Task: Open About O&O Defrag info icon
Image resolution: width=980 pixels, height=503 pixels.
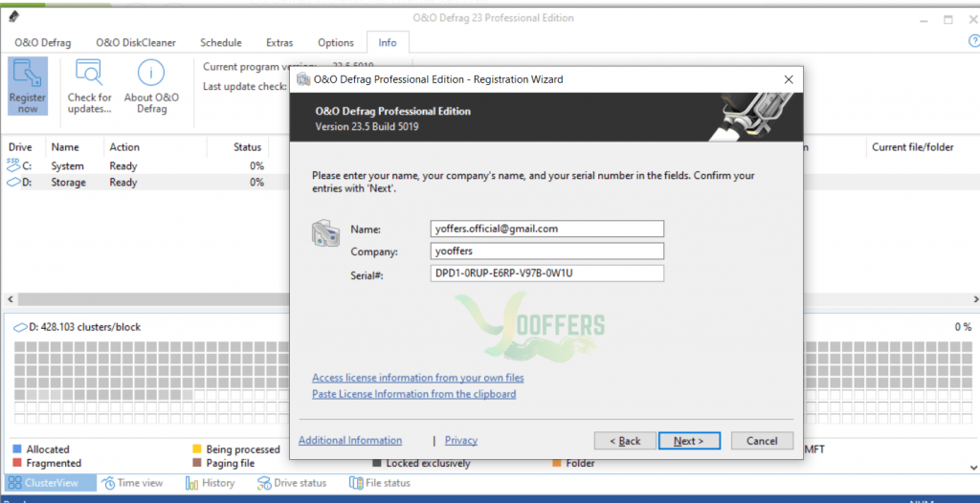Action: coord(150,73)
